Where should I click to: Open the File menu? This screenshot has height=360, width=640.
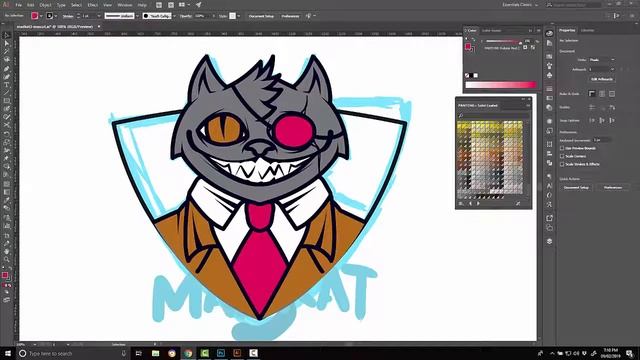19,5
